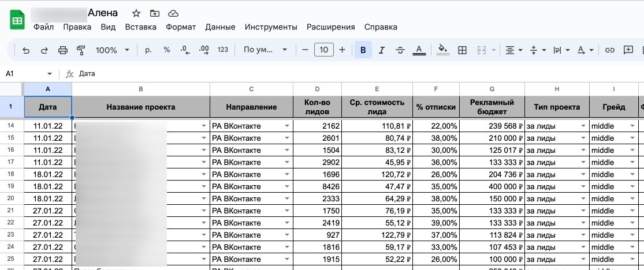Click the date cell 18.01.22 in row 18
The height and width of the screenshot is (270, 644).
tap(48, 174)
